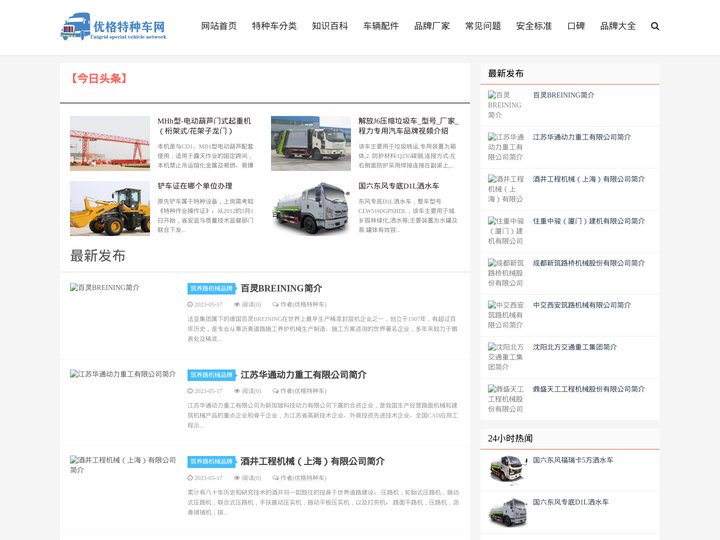Open sidebar link 鼎盛天工工程机械股份有限公司简介
Screen dimensions: 720x540
589,389
